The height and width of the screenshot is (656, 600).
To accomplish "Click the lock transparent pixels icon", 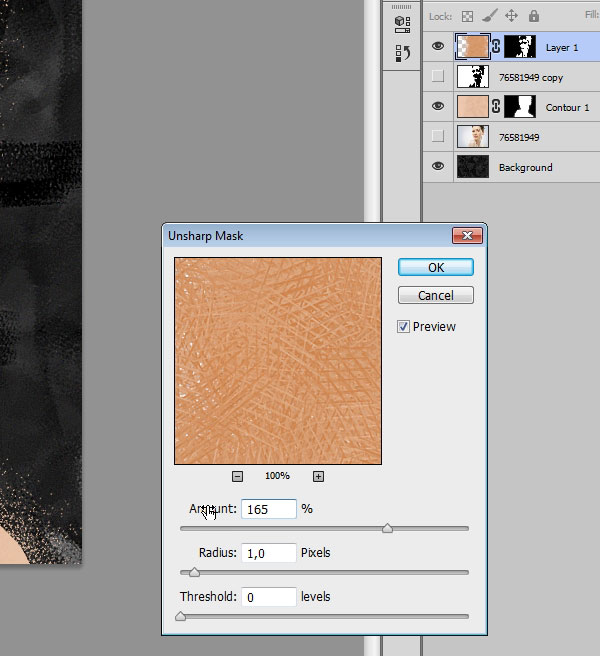I will (x=467, y=16).
